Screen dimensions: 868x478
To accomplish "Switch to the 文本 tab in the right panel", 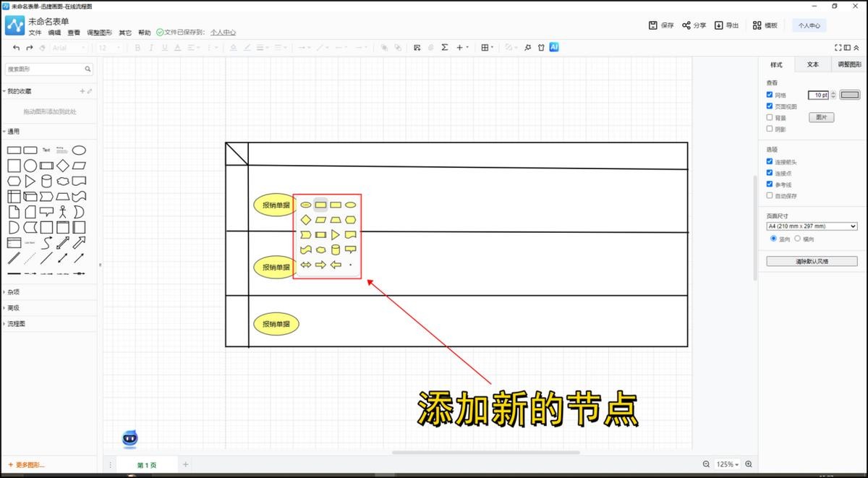I will [813, 64].
